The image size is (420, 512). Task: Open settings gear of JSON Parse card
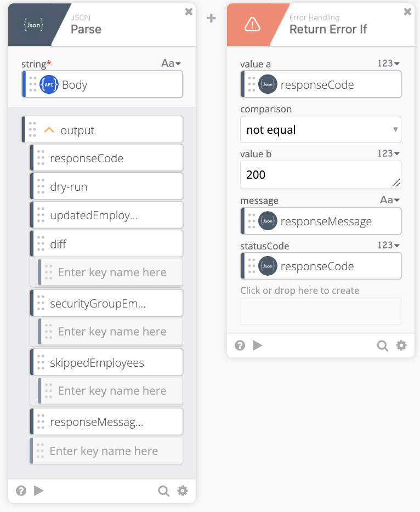pos(183,491)
